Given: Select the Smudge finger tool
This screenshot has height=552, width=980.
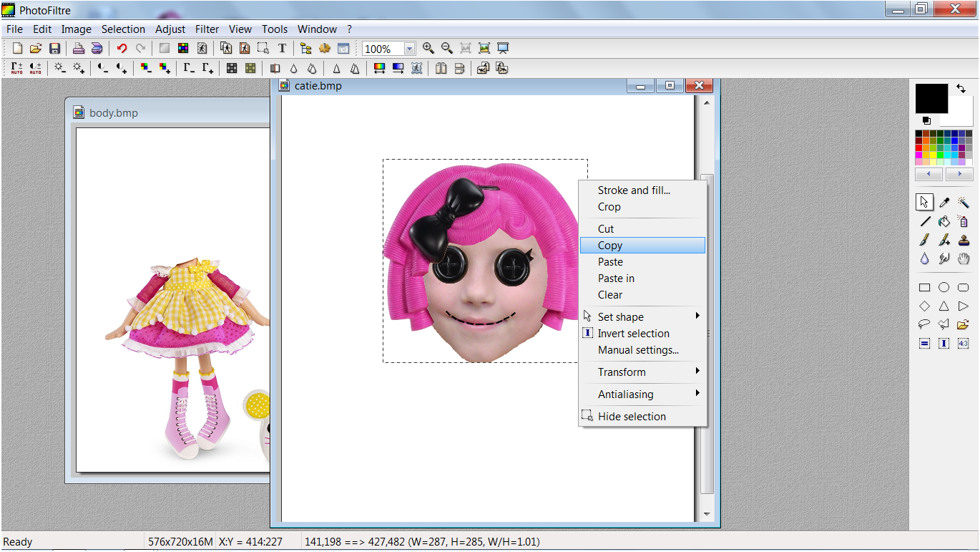Looking at the screenshot, I should pos(944,259).
